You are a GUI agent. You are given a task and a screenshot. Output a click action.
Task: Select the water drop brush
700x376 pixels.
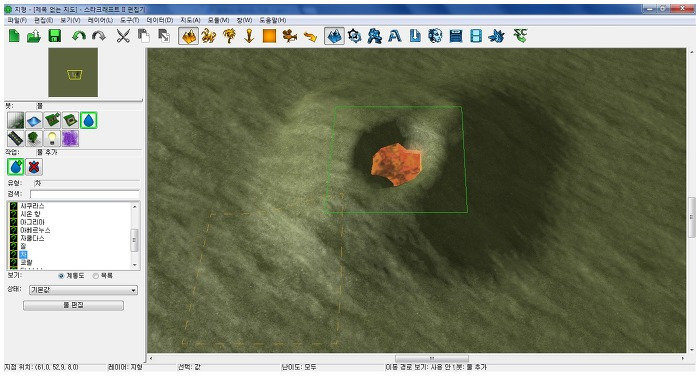coord(89,121)
